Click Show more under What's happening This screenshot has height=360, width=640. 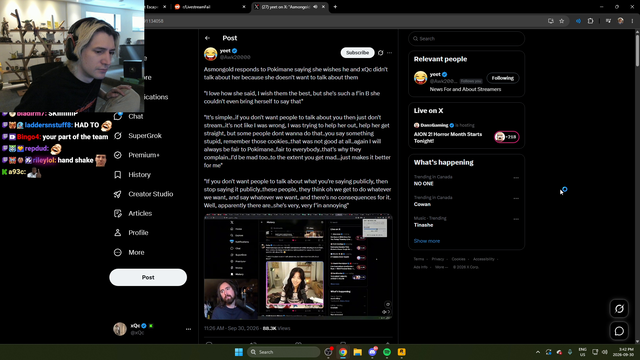pyautogui.click(x=427, y=241)
